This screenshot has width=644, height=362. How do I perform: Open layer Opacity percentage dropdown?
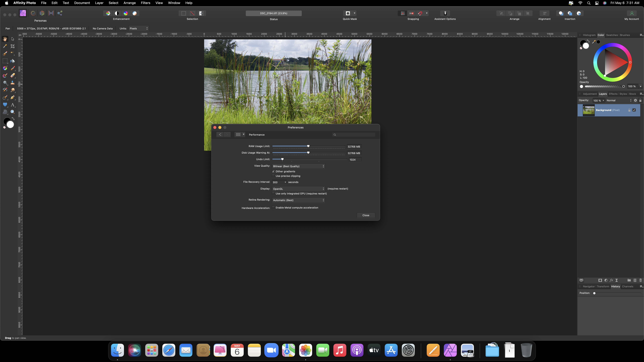coord(598,100)
